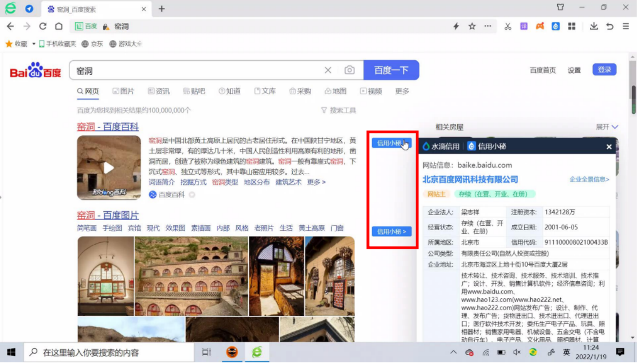
Task: Open the 更多 search category menu
Action: coord(402,91)
